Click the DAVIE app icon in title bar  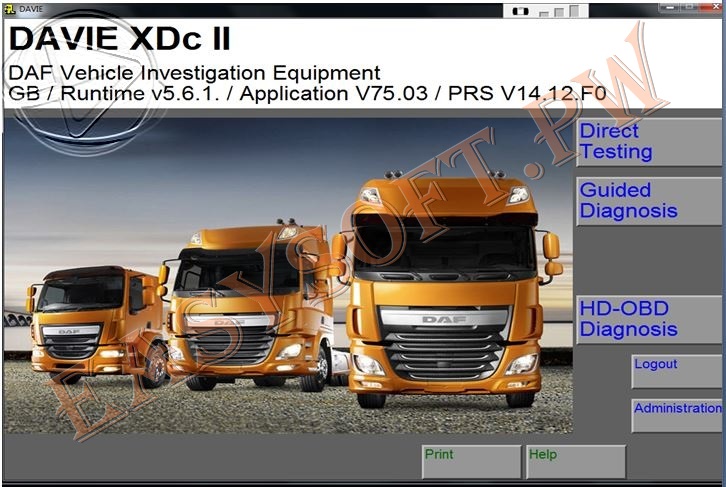coord(9,9)
